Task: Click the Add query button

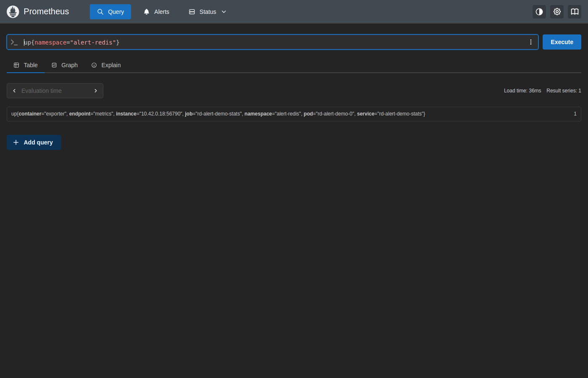Action: click(x=34, y=142)
